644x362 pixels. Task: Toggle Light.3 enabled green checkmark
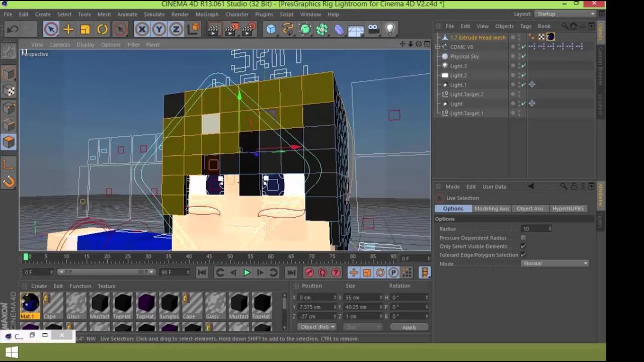(524, 66)
